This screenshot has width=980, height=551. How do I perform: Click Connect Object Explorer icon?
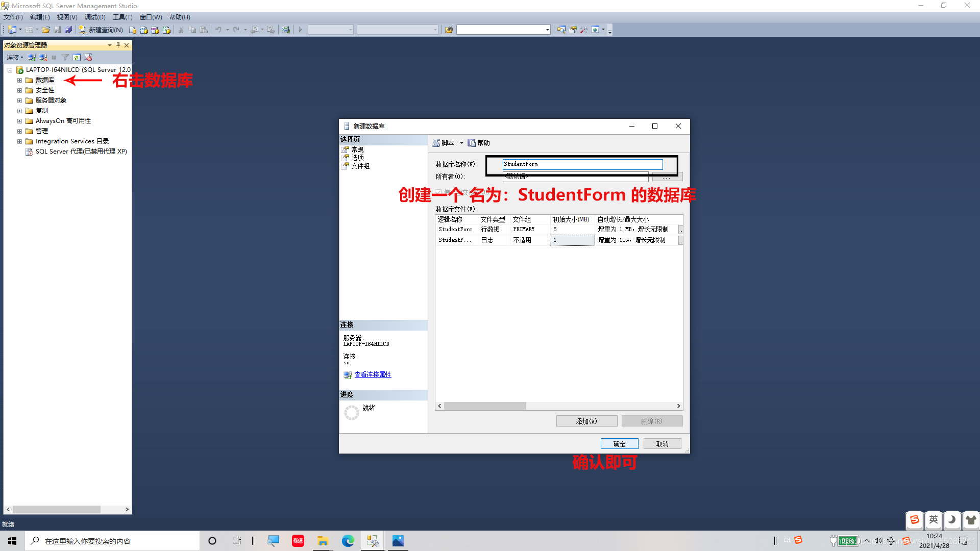pyautogui.click(x=32, y=58)
